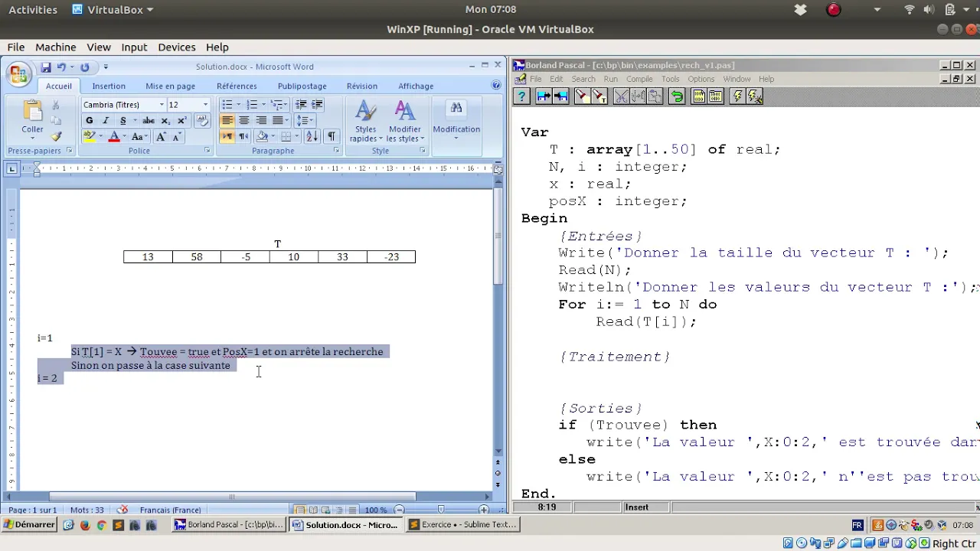This screenshot has height=551, width=980.
Task: Apply yellow text highlight color
Action: click(89, 137)
